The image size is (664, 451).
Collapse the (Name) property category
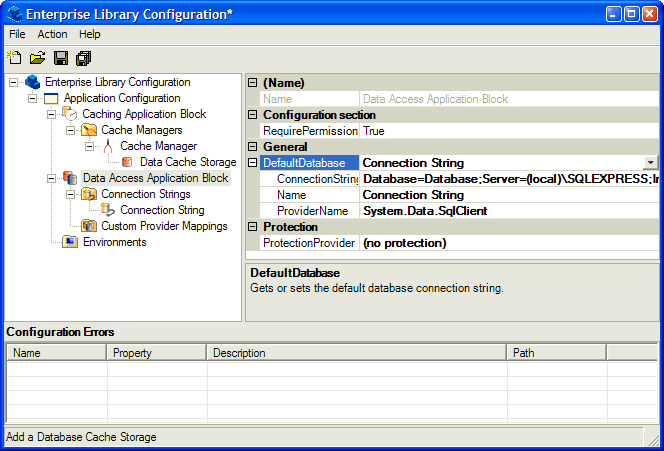coord(252,83)
